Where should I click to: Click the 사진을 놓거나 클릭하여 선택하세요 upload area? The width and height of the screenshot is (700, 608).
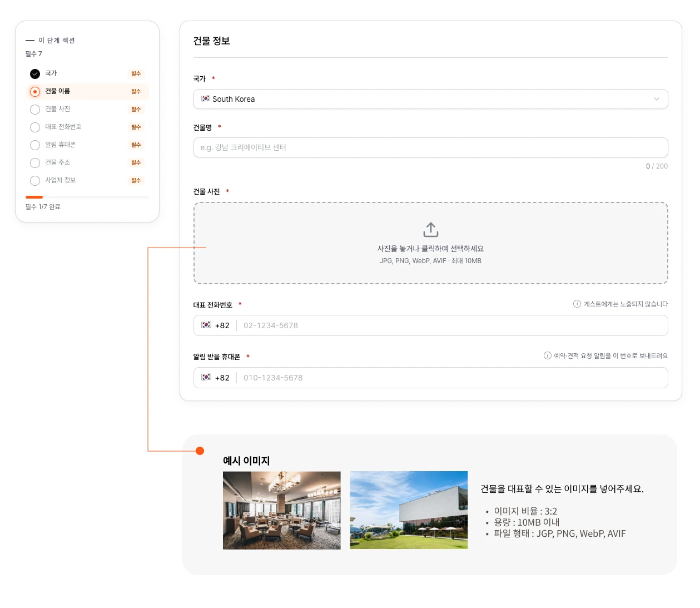click(431, 243)
